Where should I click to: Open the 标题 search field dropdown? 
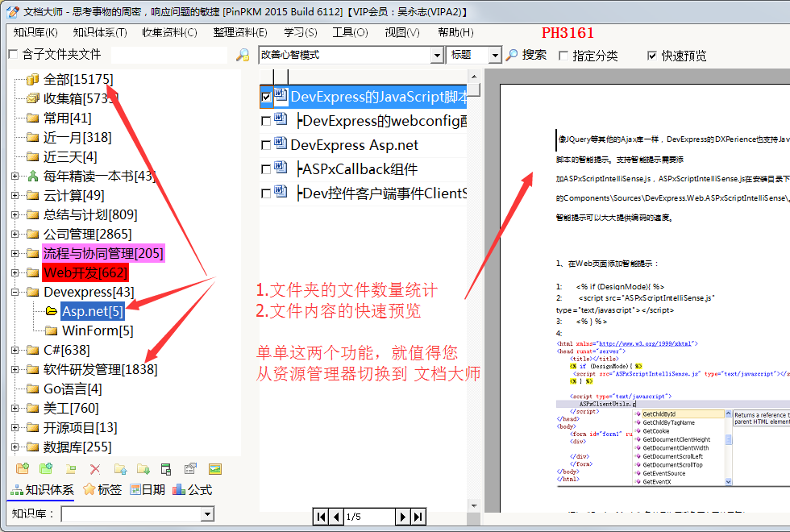coord(495,55)
